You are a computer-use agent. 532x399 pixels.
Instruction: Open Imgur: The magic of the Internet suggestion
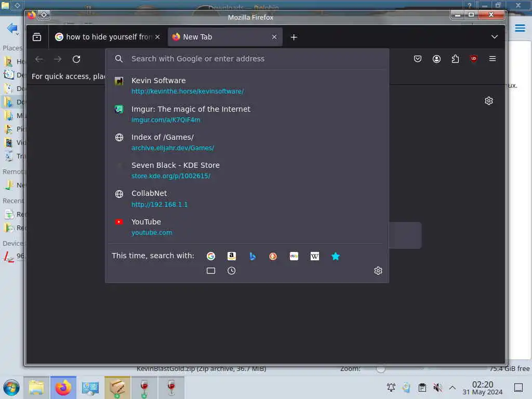(247, 114)
